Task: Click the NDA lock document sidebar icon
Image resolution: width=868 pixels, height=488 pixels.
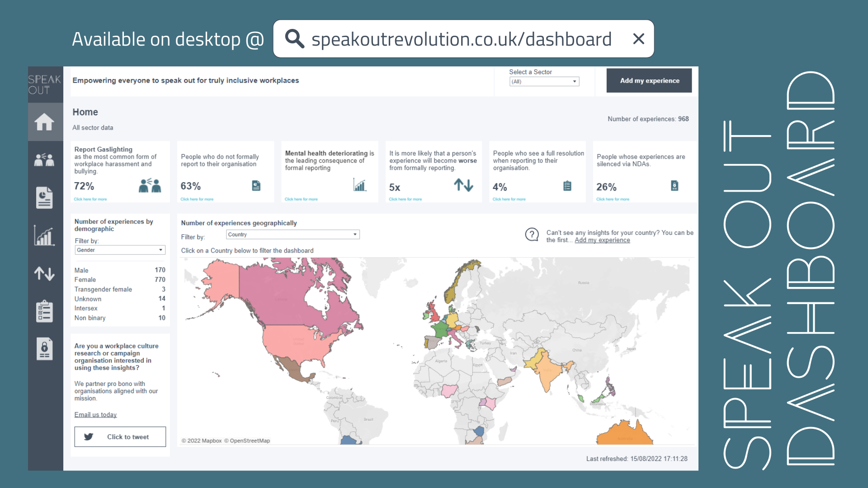Action: point(45,348)
